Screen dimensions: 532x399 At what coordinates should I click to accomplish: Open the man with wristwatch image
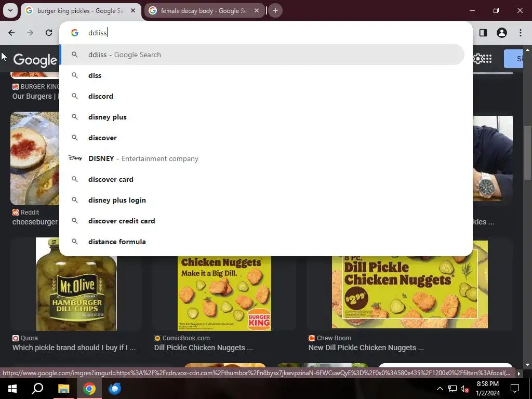493,158
